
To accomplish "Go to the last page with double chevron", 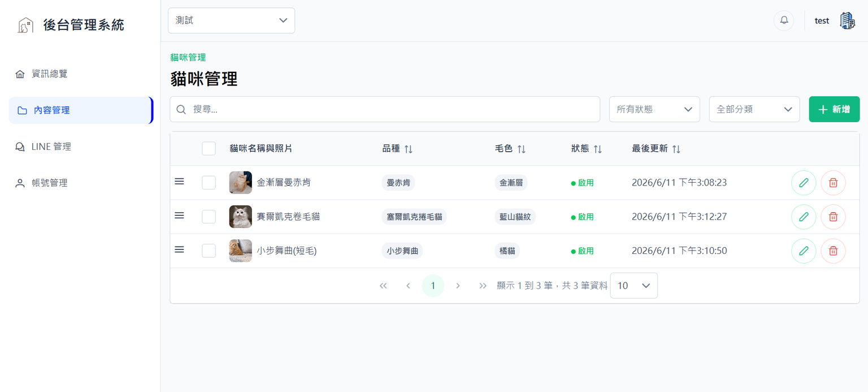I will pos(483,286).
